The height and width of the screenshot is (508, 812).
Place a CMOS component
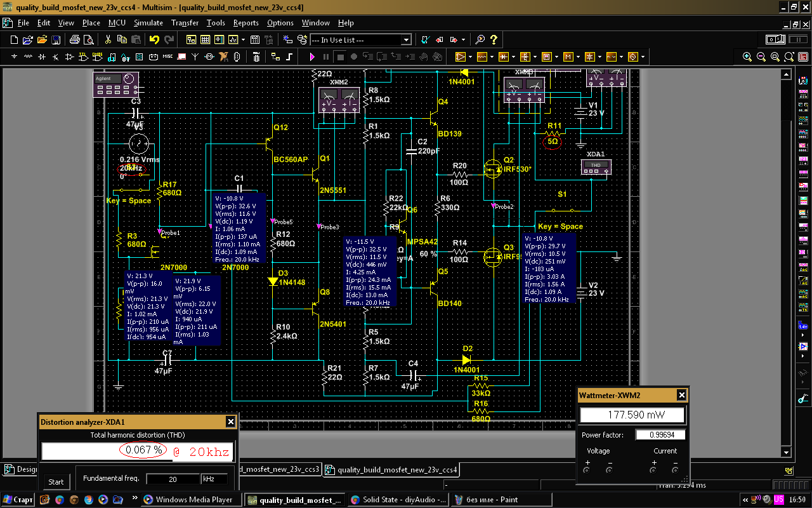pos(98,57)
